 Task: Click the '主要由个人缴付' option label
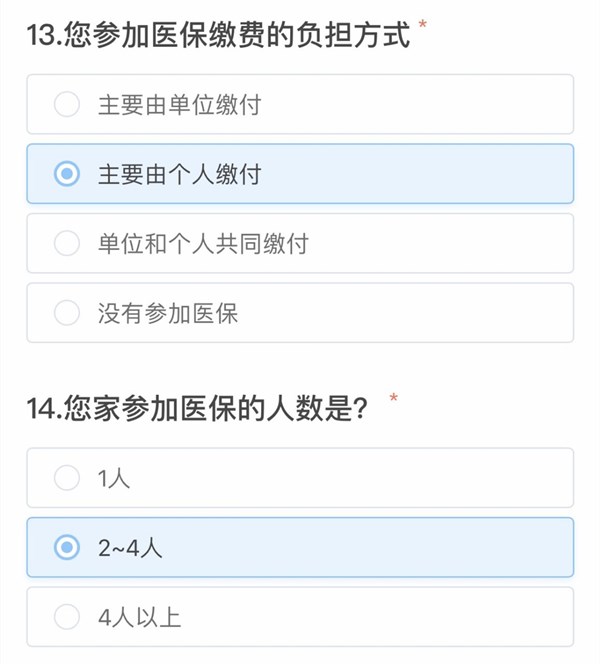pos(179,174)
